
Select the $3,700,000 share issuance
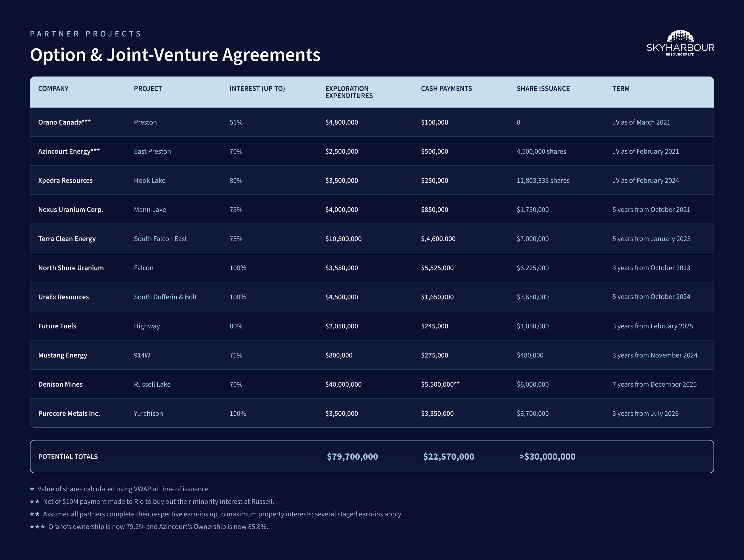click(x=532, y=414)
